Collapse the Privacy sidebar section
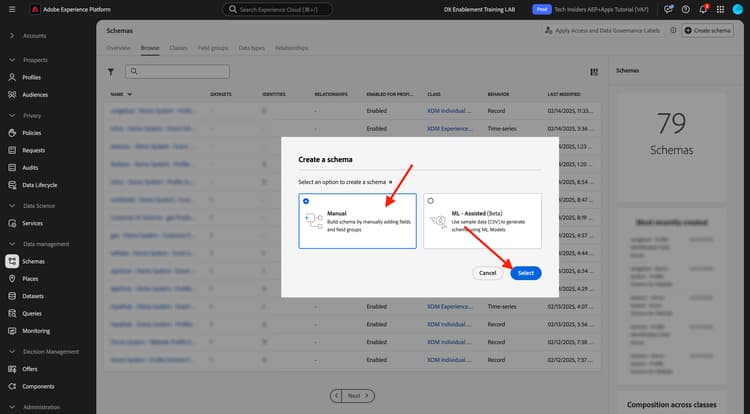The width and height of the screenshot is (750, 414). point(12,115)
